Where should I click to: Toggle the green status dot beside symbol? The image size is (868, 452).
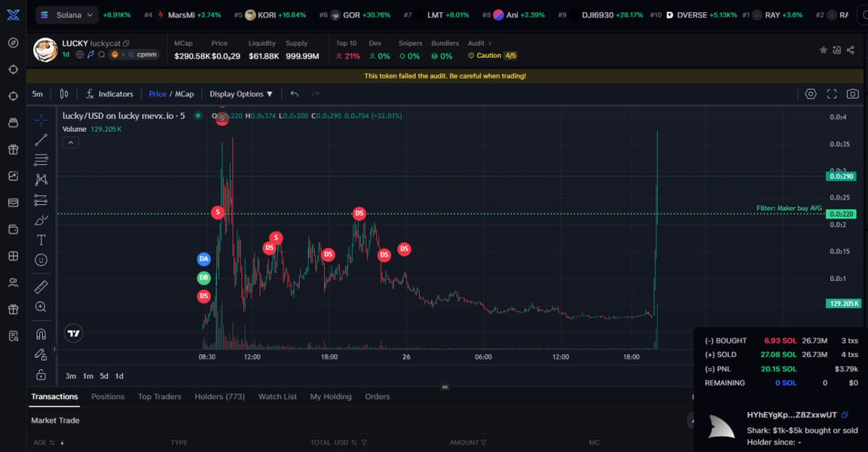coord(198,116)
